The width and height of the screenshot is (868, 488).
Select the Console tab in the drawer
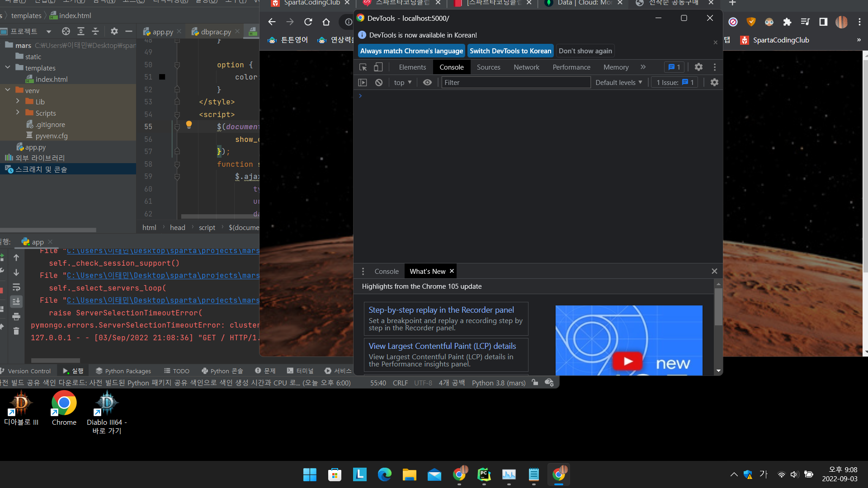387,271
